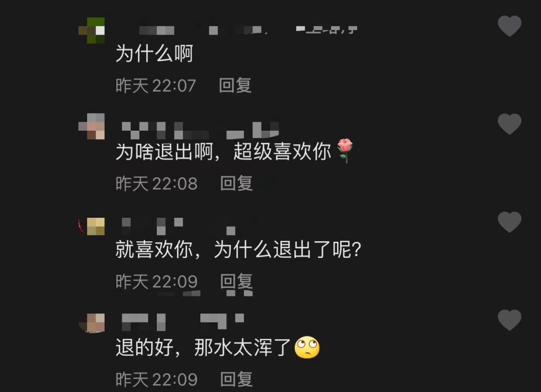Open the green avatar of the first commenter

(92, 31)
